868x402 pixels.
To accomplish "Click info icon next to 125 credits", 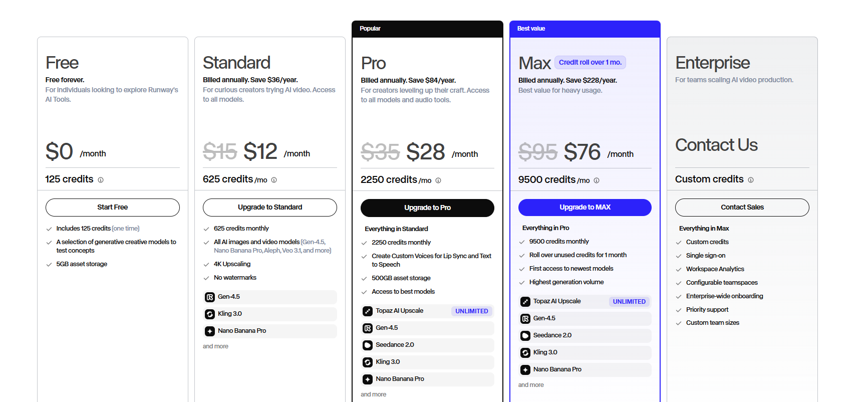I will 101,180.
